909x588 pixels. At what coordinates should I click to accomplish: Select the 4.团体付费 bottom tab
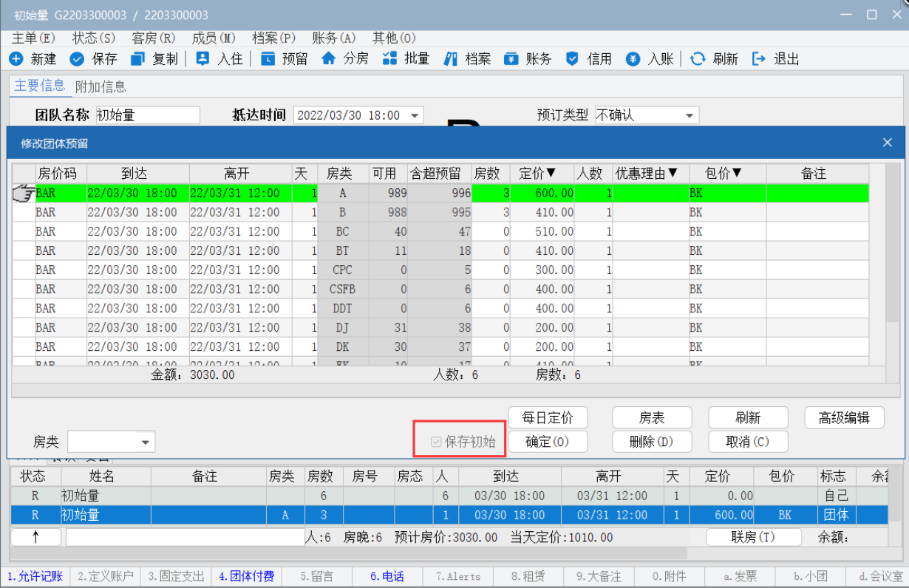tap(247, 576)
